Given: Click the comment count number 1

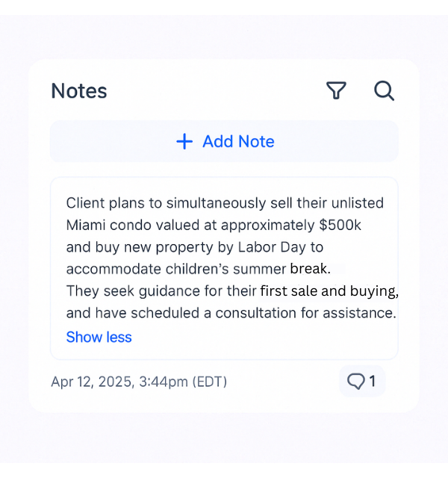Looking at the screenshot, I should click(372, 382).
